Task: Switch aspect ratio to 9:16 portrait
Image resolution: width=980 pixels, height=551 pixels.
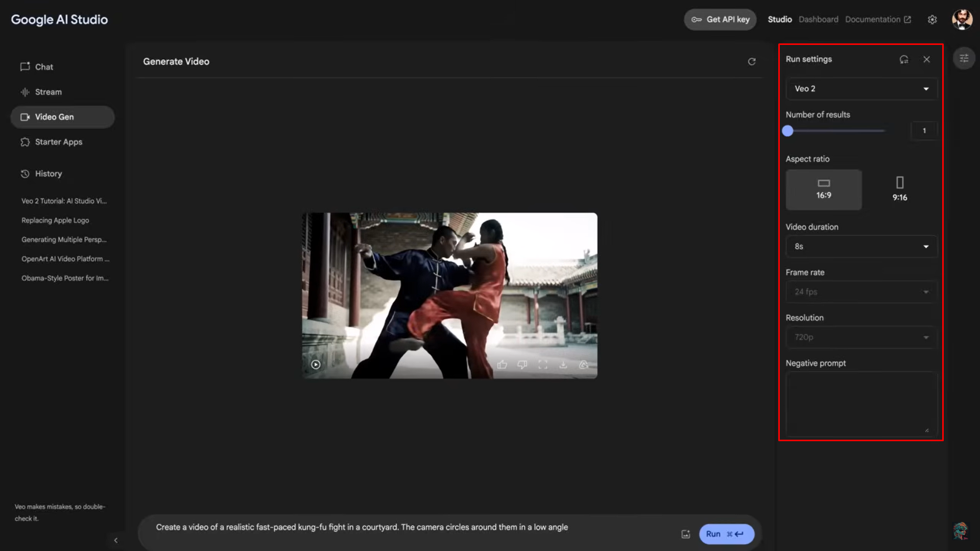Action: 899,189
